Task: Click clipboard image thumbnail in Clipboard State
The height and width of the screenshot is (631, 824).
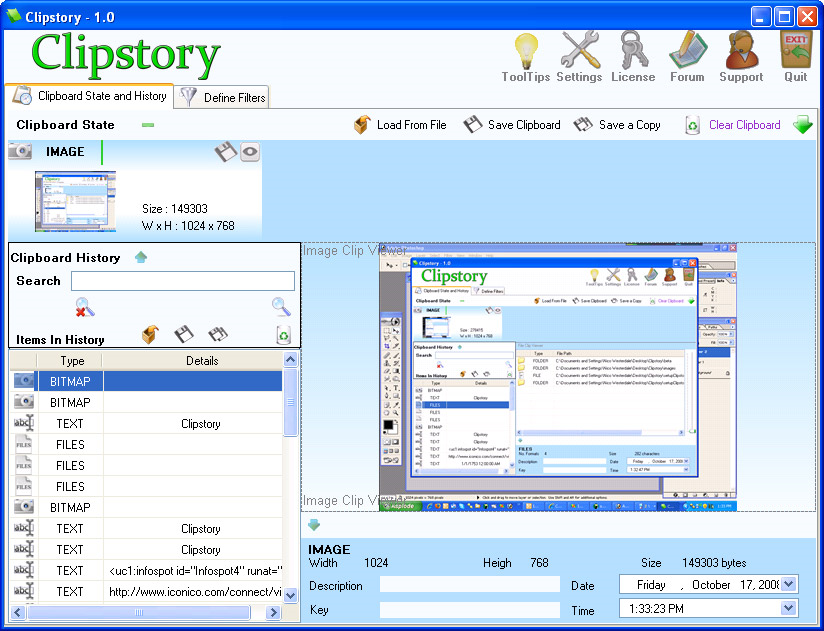Action: [x=75, y=201]
